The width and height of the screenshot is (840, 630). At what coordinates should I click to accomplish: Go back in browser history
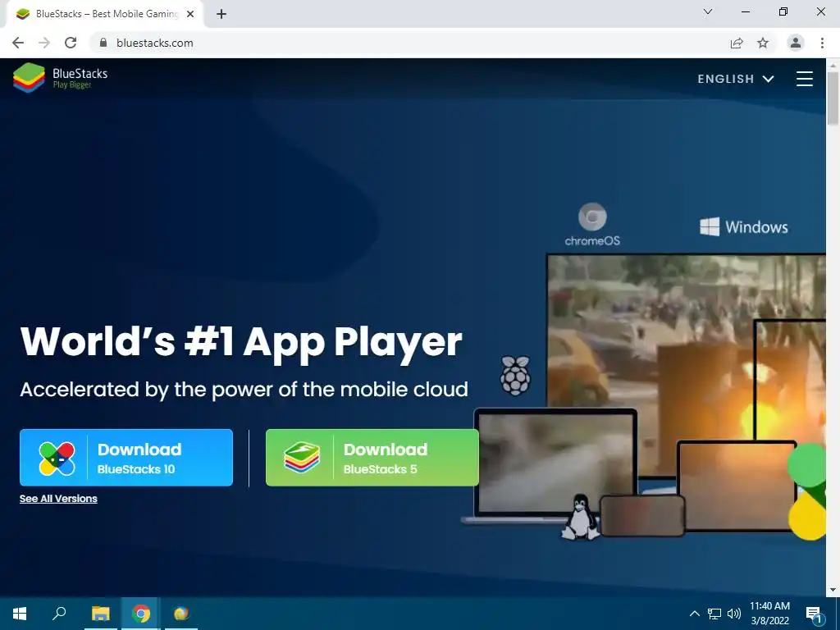[x=18, y=43]
